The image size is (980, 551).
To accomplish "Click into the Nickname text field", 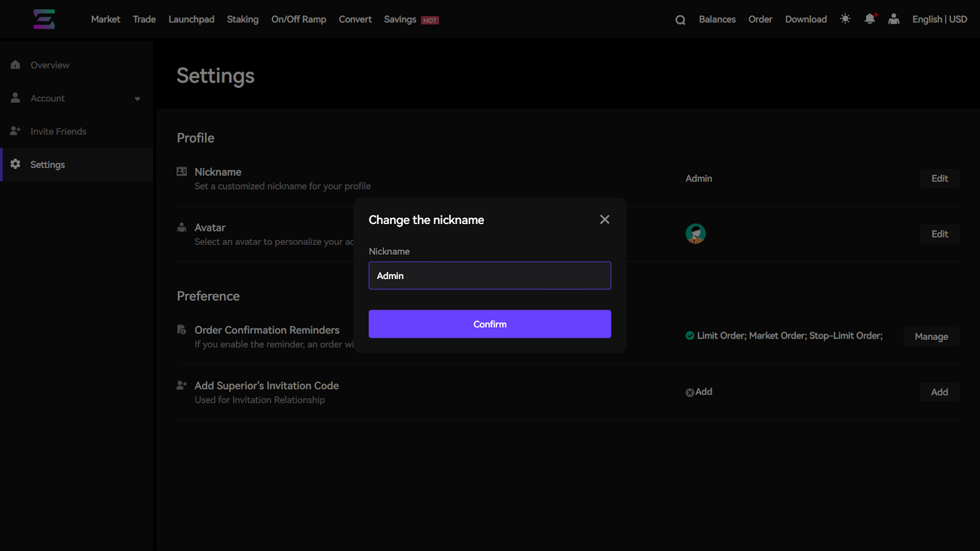I will pos(489,275).
